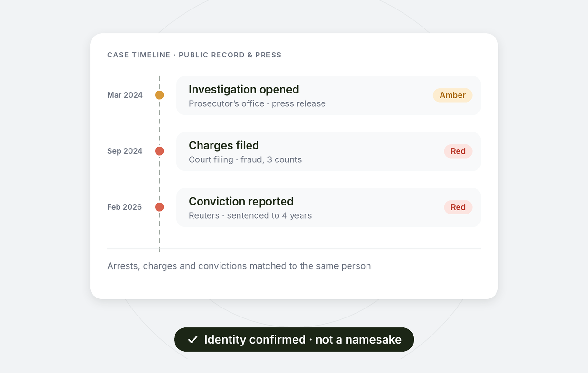Screen dimensions: 588x373
Task: Open the Charges filed entry
Action: point(329,151)
